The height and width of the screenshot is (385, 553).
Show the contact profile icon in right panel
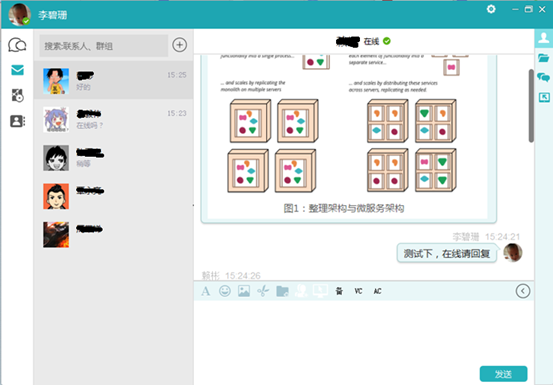tap(543, 38)
